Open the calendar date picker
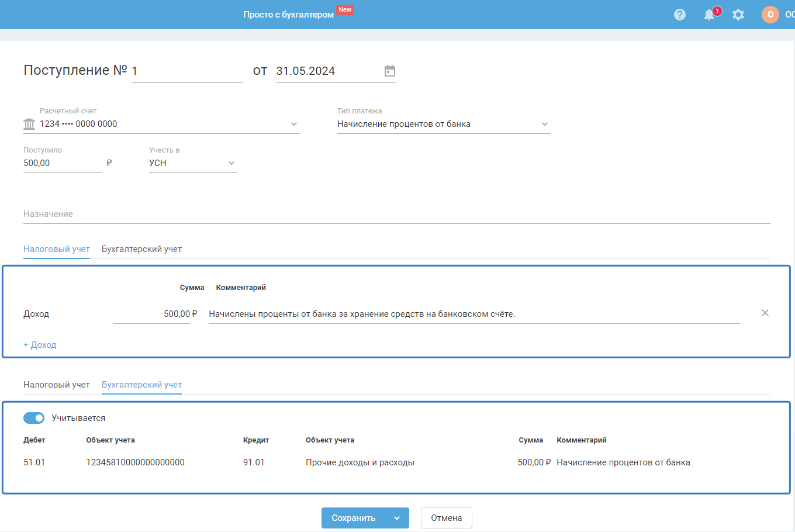The image size is (795, 532). pyautogui.click(x=390, y=71)
